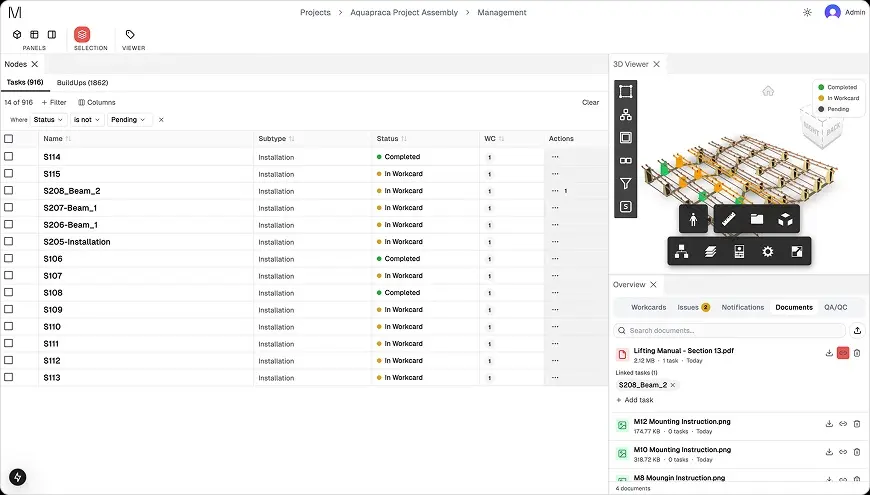
Task: Open viewer settings gear icon
Action: tap(767, 252)
